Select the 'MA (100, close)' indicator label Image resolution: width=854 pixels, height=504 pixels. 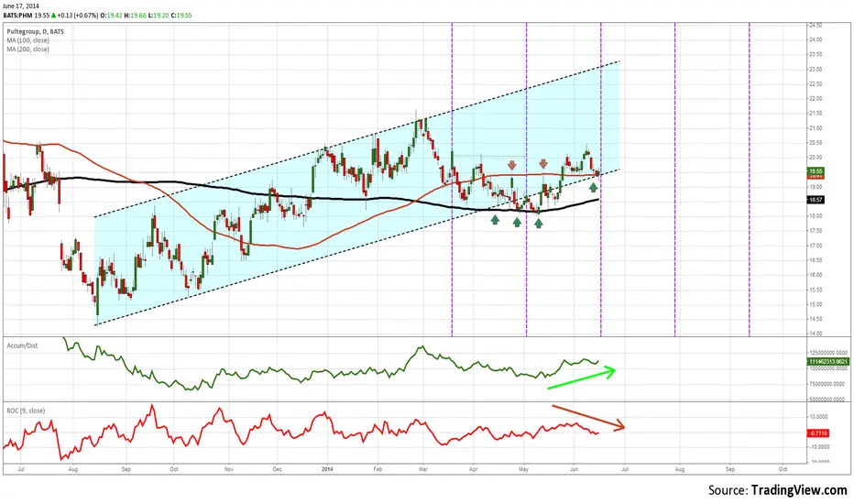(x=27, y=40)
